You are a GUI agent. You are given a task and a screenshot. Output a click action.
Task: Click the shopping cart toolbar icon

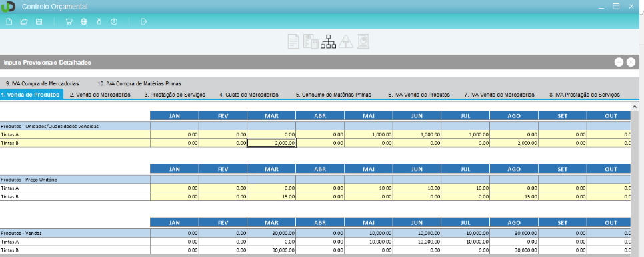[69, 22]
